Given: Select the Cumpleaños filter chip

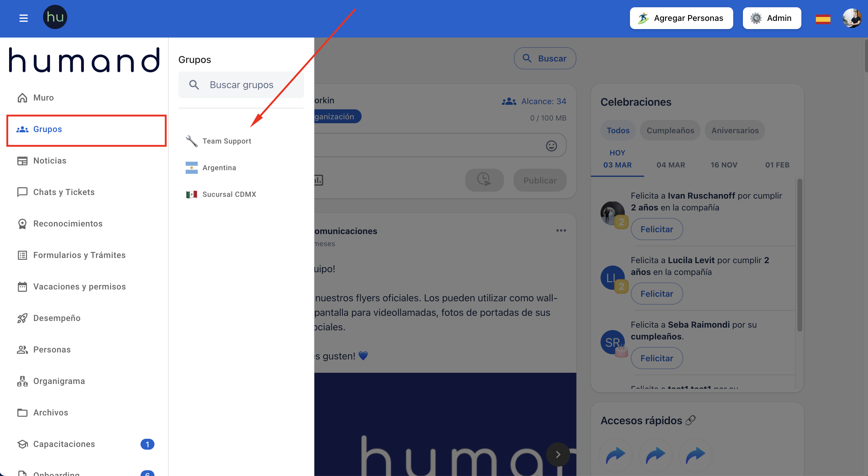Looking at the screenshot, I should (670, 131).
